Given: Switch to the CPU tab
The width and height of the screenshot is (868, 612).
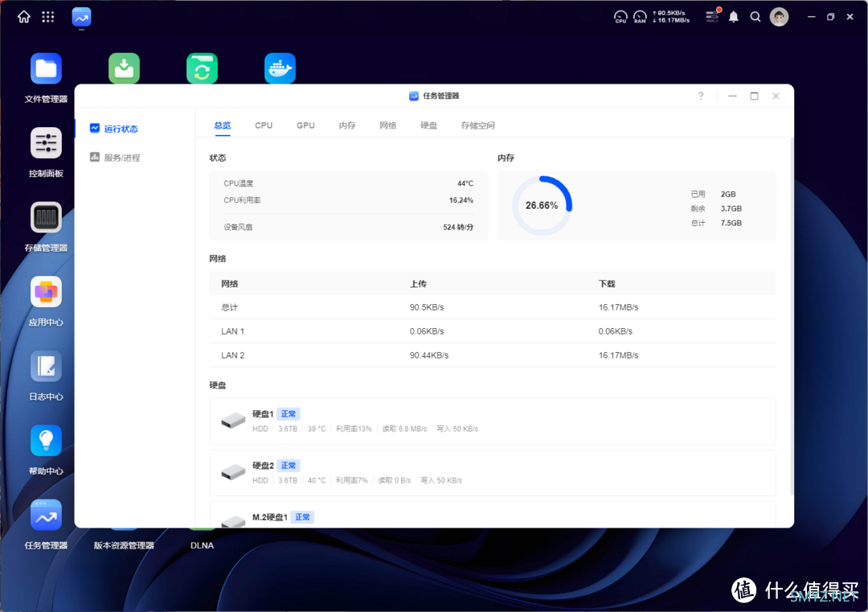Looking at the screenshot, I should 264,125.
